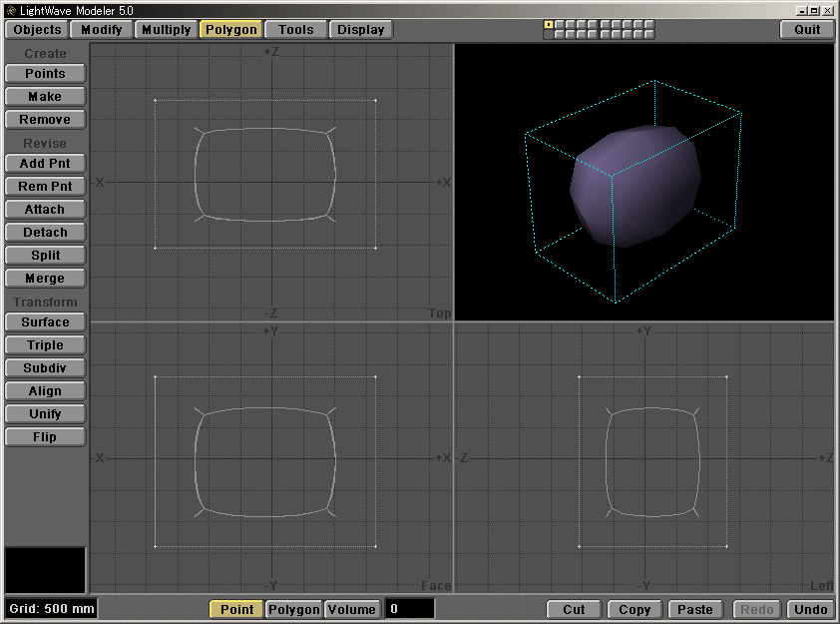Click the surface color preview swatch
This screenshot has height=624, width=840.
(x=46, y=569)
